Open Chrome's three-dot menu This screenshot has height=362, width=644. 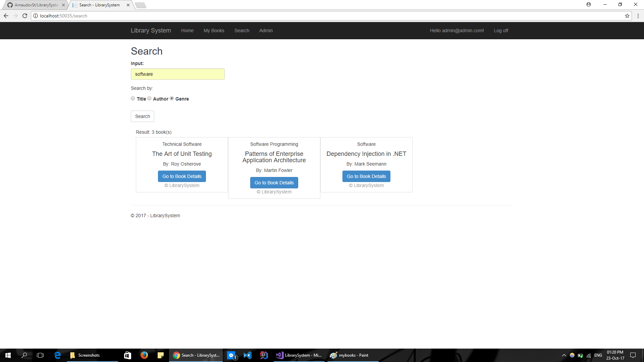click(x=638, y=16)
